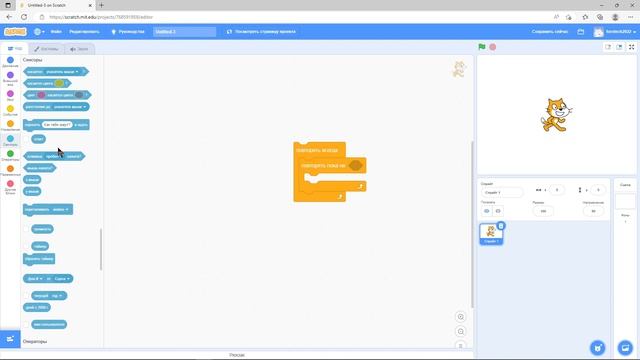640x360 pixels.
Task: Open the Scratch logo home link
Action: tap(15, 31)
